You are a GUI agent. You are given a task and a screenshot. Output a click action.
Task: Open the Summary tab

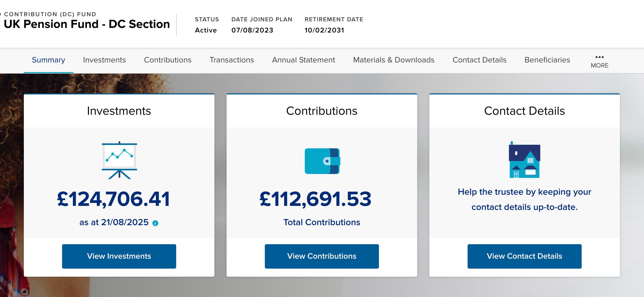pos(48,60)
